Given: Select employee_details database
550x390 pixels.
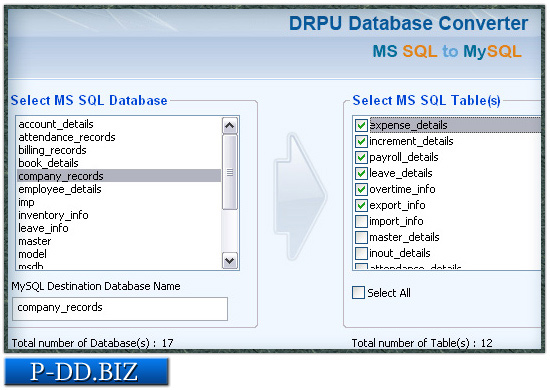Looking at the screenshot, I should pos(119,189).
